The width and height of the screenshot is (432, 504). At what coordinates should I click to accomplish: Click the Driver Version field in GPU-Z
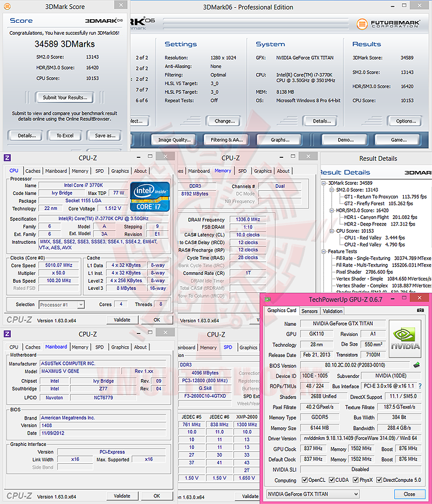[x=361, y=438]
